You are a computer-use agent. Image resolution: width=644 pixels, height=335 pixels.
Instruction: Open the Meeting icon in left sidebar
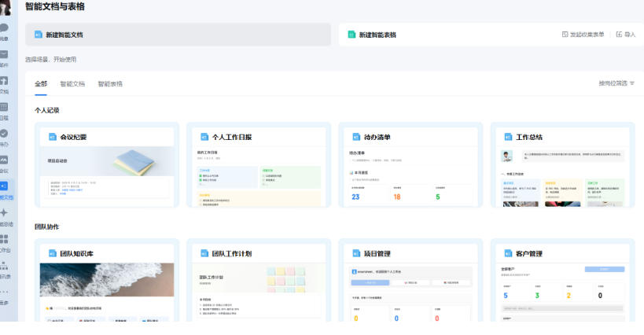click(x=4, y=160)
